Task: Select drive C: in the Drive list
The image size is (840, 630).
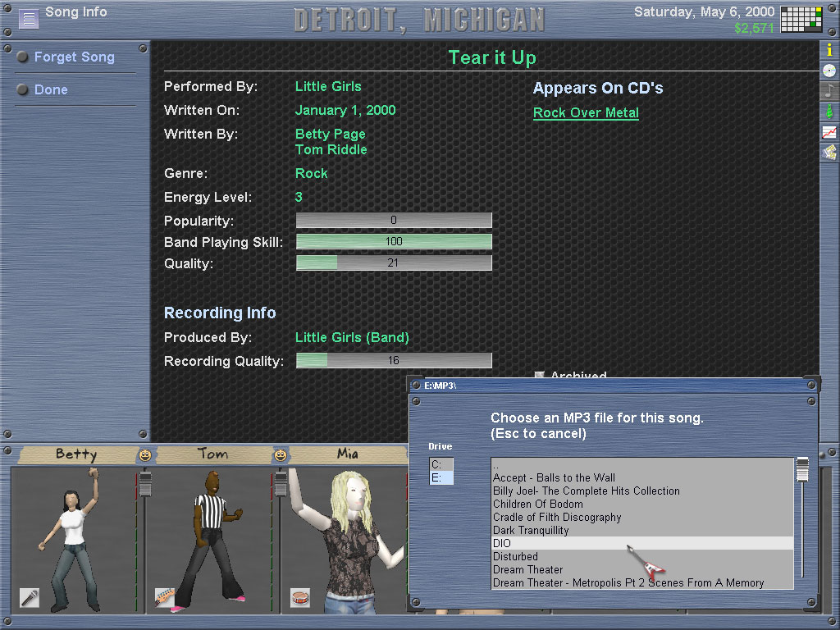Action: 441,465
